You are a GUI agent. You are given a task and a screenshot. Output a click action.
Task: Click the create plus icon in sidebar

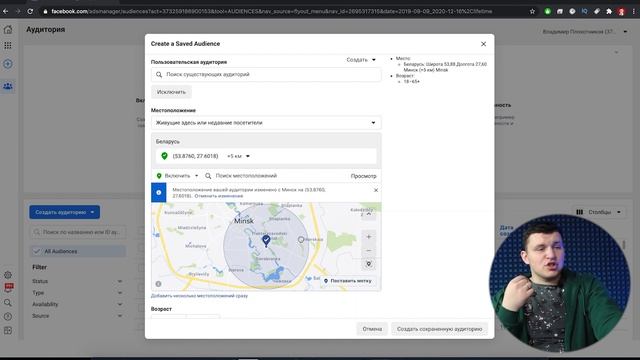point(8,64)
